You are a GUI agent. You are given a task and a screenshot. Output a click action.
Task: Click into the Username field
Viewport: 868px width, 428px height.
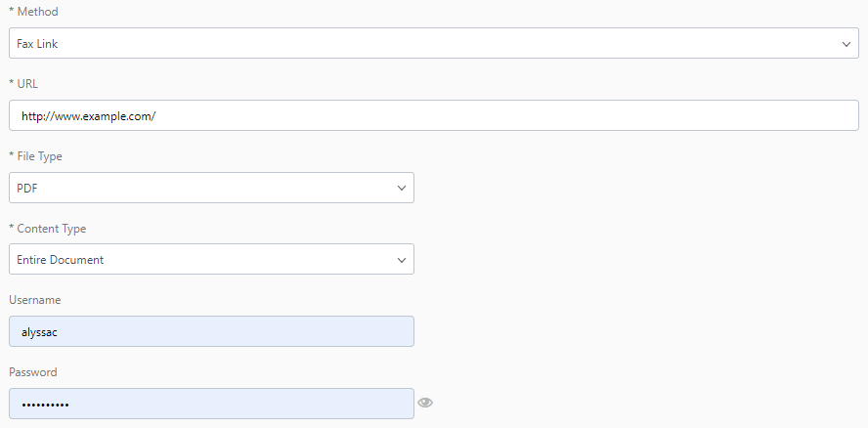[210, 331]
